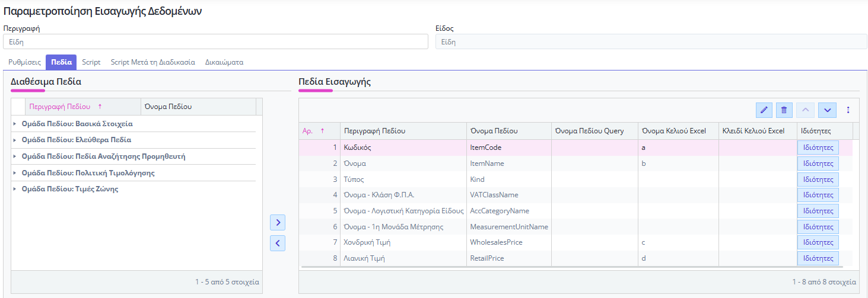Open Ιδιότητες for the Κωδικός row

pyautogui.click(x=818, y=148)
